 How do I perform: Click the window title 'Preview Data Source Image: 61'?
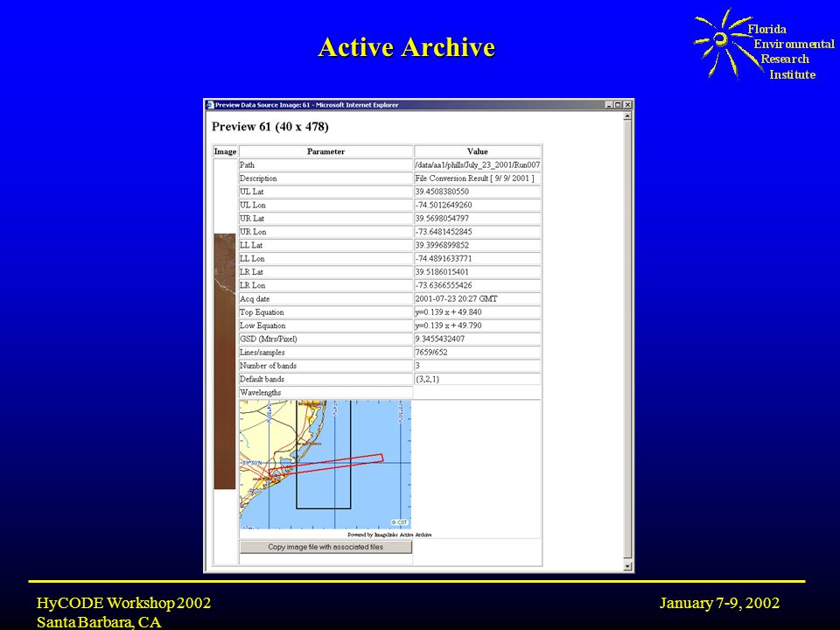coord(262,105)
